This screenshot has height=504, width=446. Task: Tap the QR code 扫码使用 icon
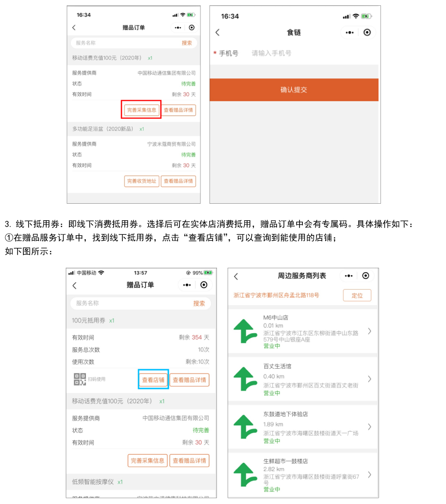(x=80, y=379)
